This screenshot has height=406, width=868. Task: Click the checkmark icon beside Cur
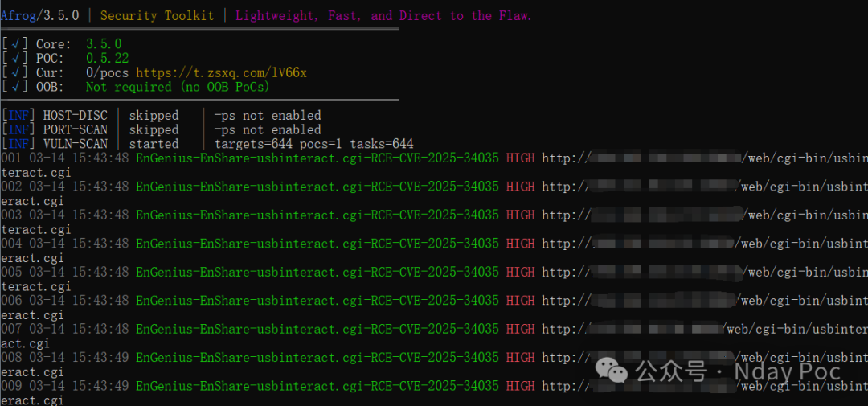click(15, 72)
